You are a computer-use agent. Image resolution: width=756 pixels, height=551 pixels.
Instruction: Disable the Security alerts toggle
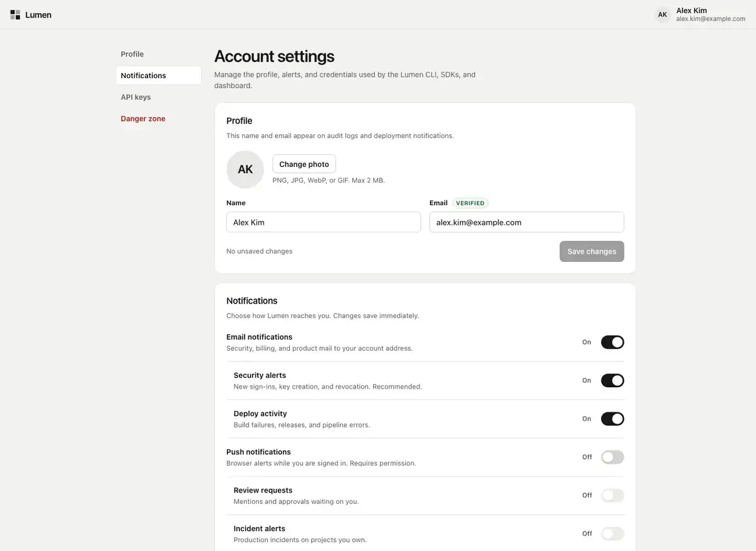612,380
